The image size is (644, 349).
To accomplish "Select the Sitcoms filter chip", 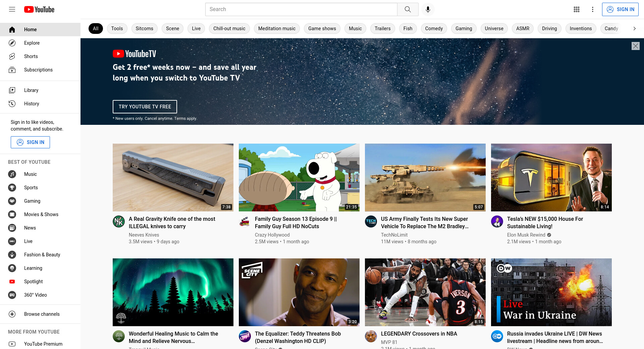I will pyautogui.click(x=145, y=29).
